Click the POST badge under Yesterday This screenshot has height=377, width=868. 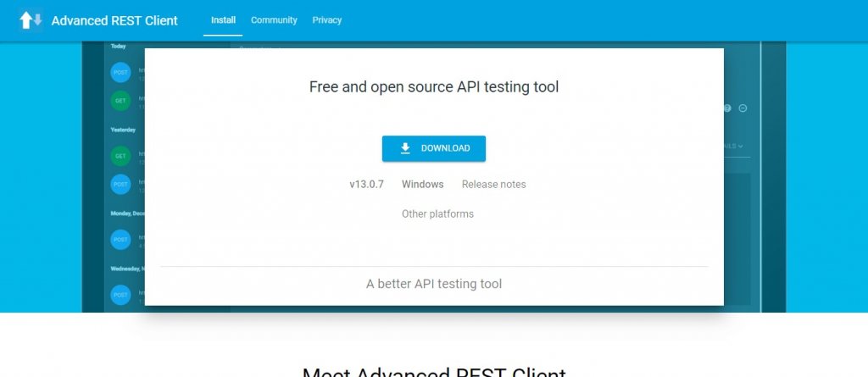pyautogui.click(x=120, y=185)
